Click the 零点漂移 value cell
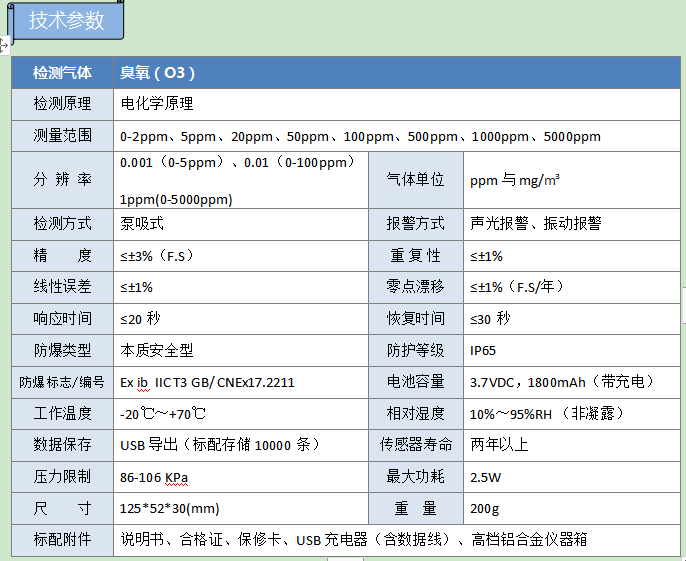Screen dimensions: 686x561 click(531, 287)
